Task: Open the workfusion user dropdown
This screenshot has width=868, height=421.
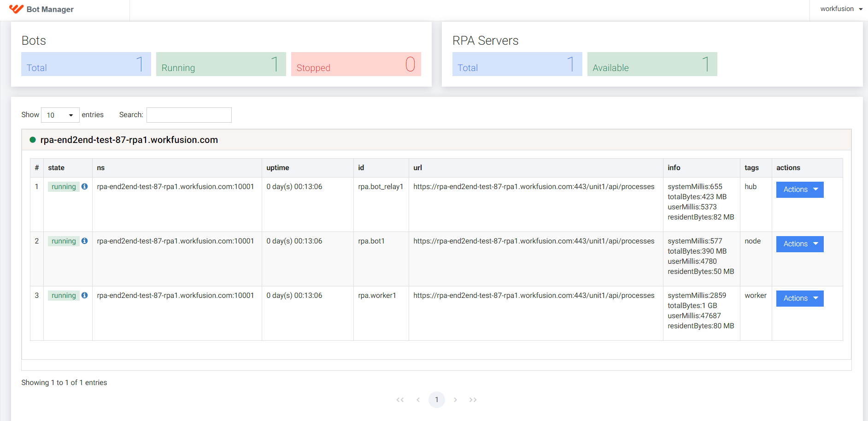Action: [841, 9]
